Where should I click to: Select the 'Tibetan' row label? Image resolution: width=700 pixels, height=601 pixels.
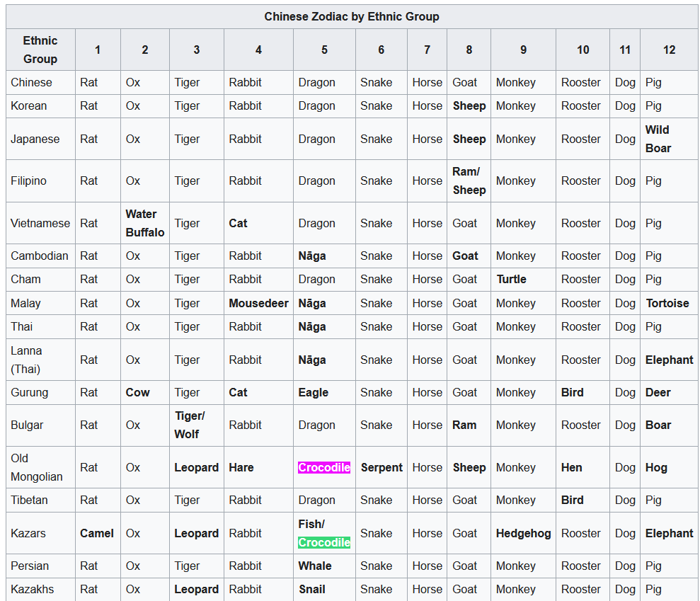29,500
